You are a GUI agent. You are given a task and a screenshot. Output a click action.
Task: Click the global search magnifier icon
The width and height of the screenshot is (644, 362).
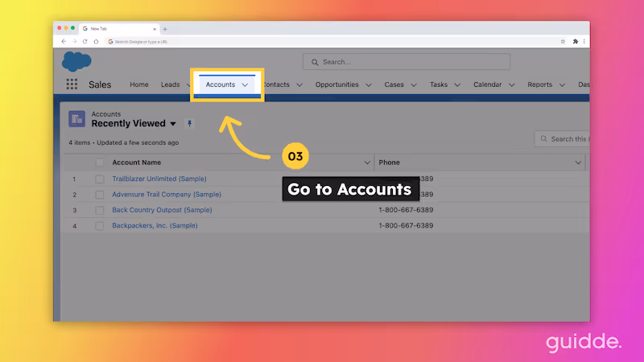pyautogui.click(x=315, y=62)
